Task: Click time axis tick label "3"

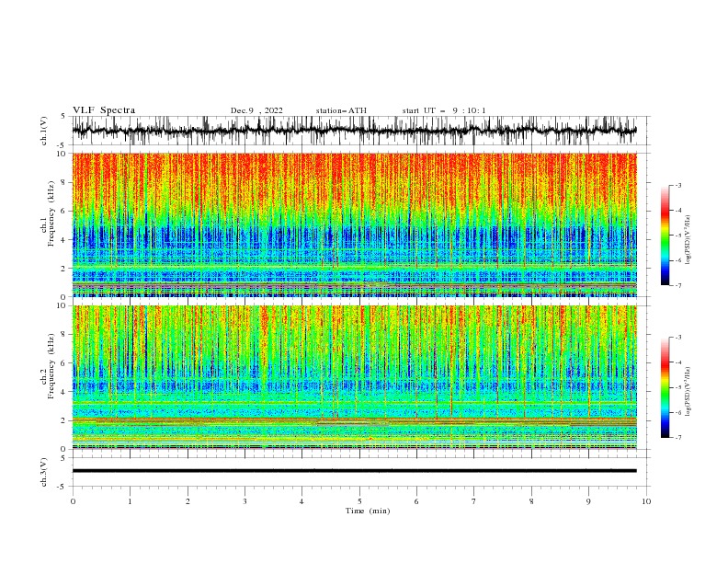Action: 245,501
